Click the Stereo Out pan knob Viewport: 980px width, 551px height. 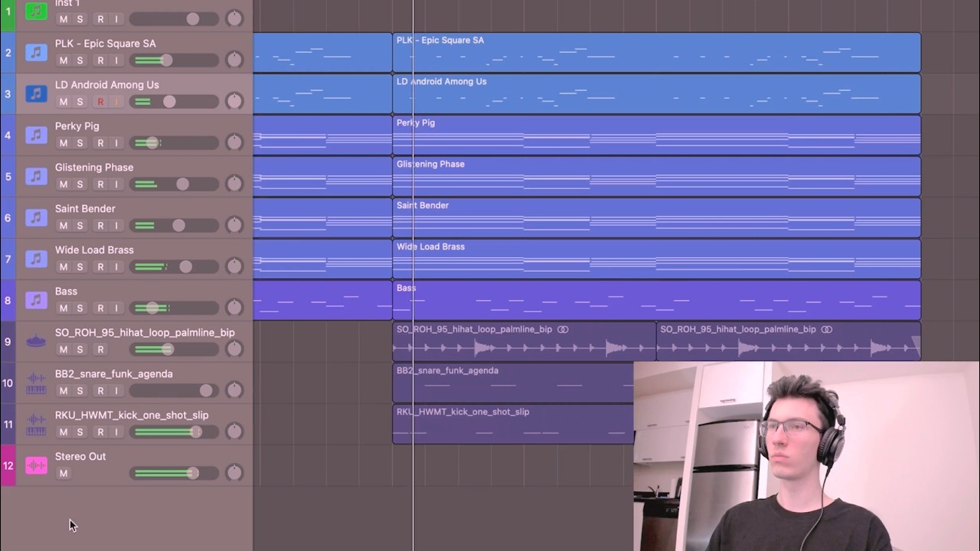click(234, 473)
